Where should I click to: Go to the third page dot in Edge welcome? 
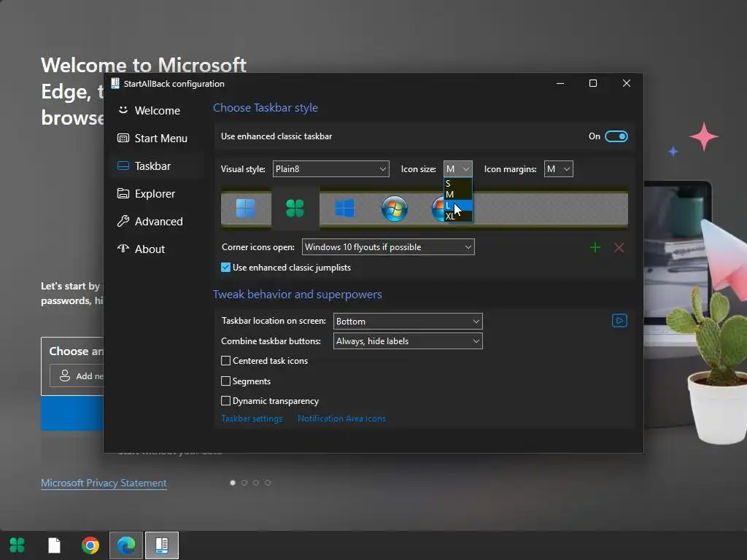[x=256, y=483]
